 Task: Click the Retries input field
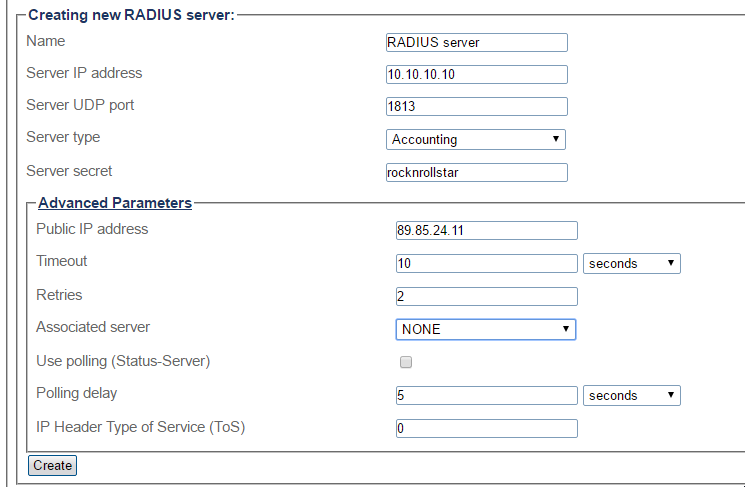coord(486,296)
